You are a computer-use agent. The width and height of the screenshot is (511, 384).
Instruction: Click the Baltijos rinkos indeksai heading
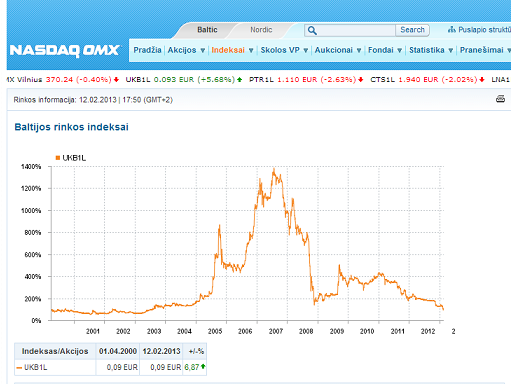71,127
